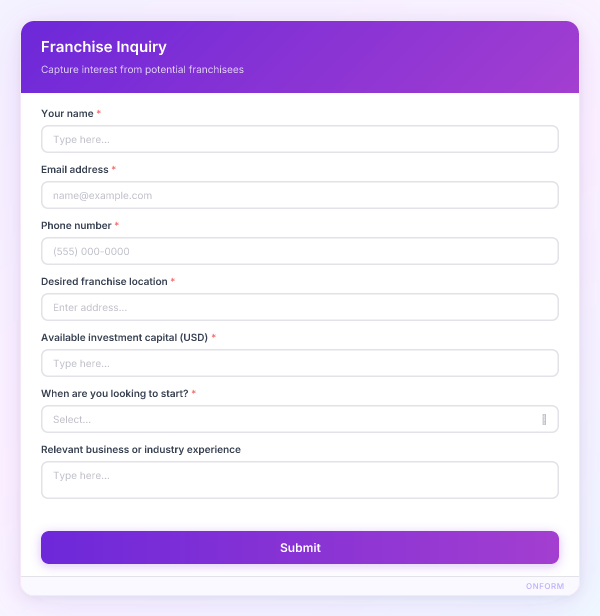Click the Desired franchise location label
The image size is (600, 616).
pos(104,281)
